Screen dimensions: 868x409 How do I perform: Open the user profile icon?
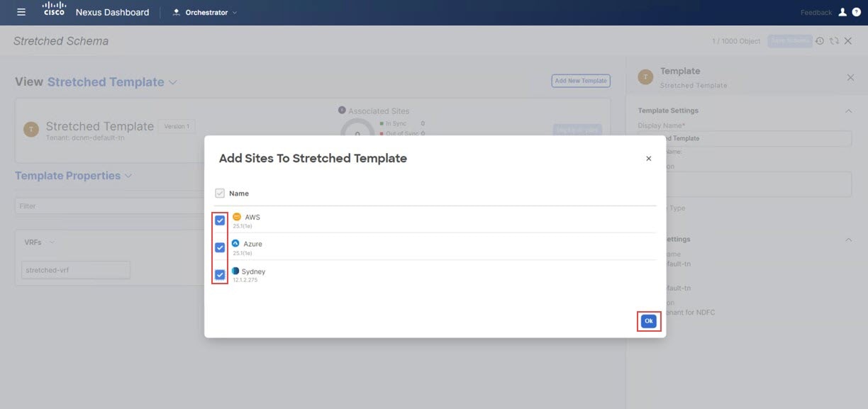[x=842, y=12]
